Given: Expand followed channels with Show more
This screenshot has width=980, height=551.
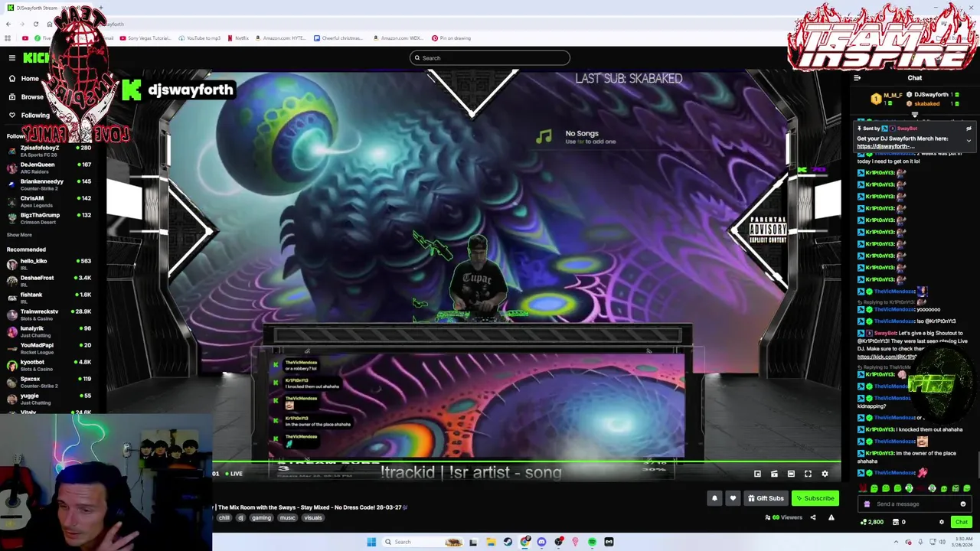Looking at the screenshot, I should pyautogui.click(x=19, y=235).
